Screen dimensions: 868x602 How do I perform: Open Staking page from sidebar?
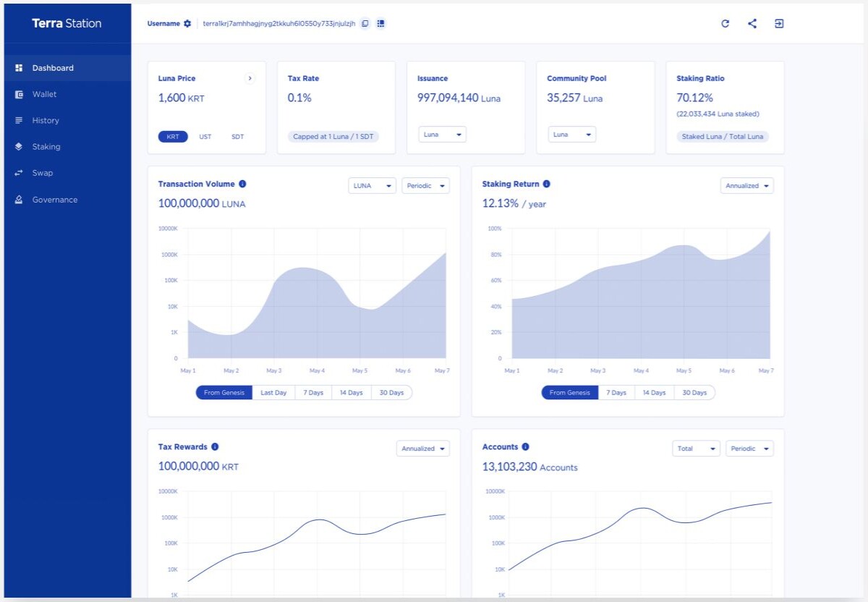click(67, 147)
